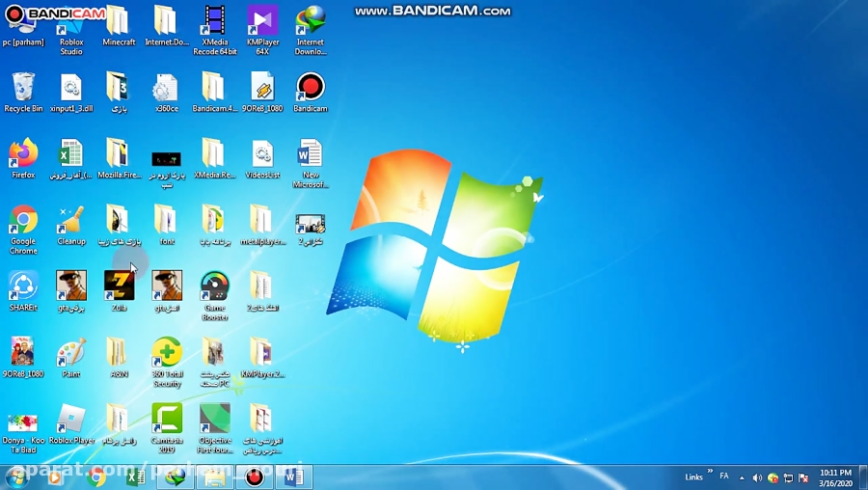868x490 pixels.
Task: Open the SHAREit shortcut
Action: click(x=23, y=291)
